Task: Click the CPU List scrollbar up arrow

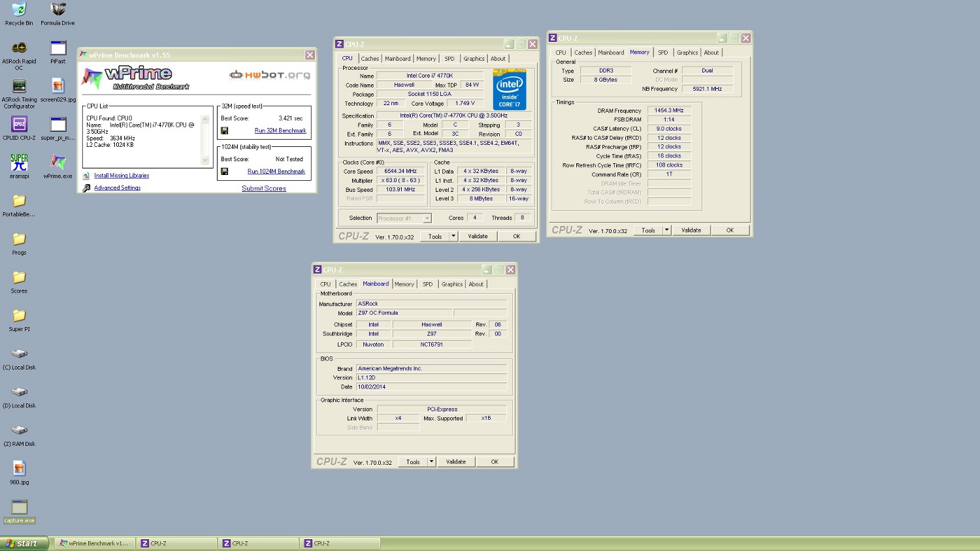Action: [x=205, y=119]
